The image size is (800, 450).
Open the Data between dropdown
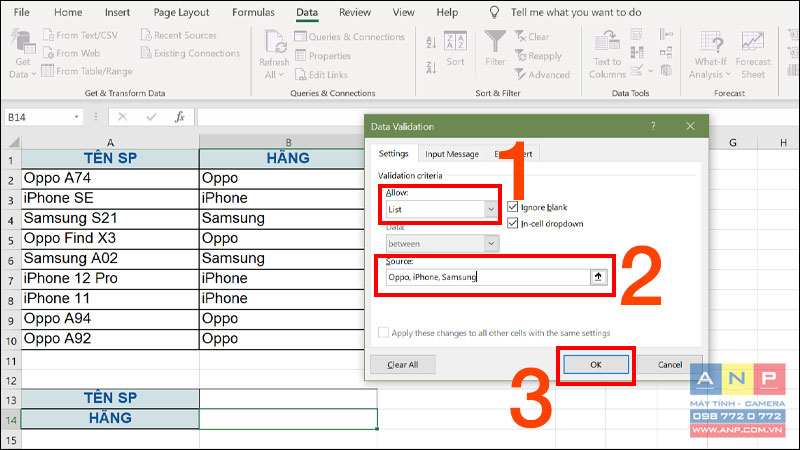[491, 243]
